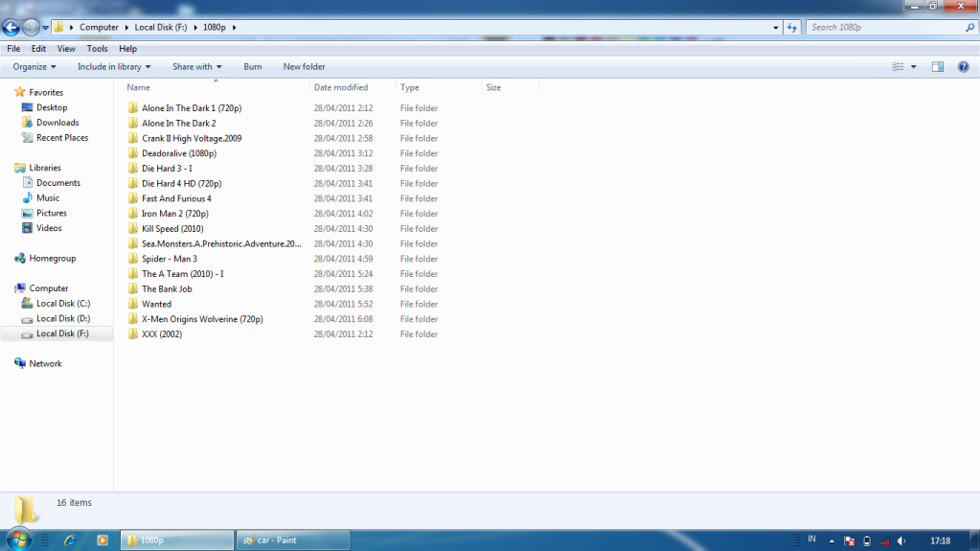Expand the arrow after 1080p breadcrumb
Image resolution: width=980 pixels, height=551 pixels.
[x=235, y=28]
